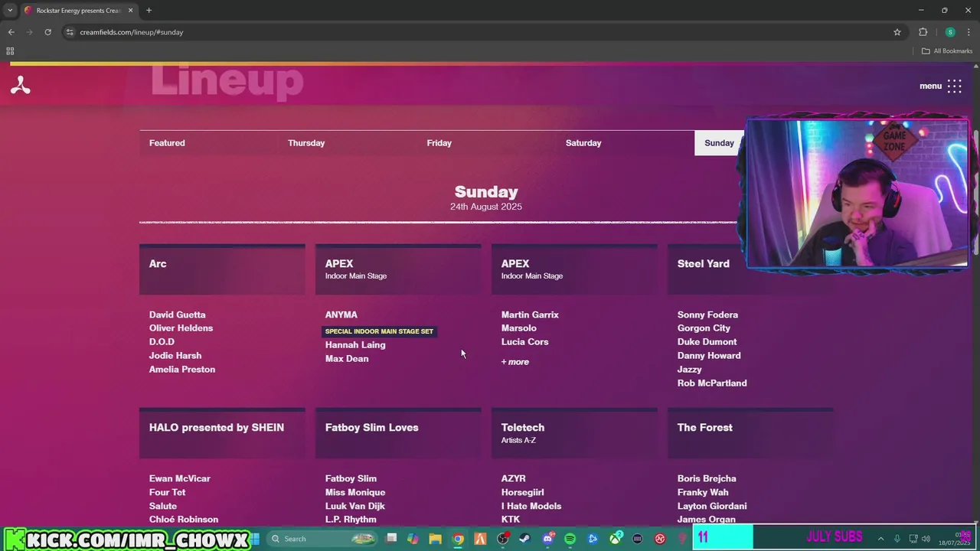Viewport: 980px width, 551px height.
Task: Click Rob McPartland in Steel Yard lineup
Action: coord(712,383)
